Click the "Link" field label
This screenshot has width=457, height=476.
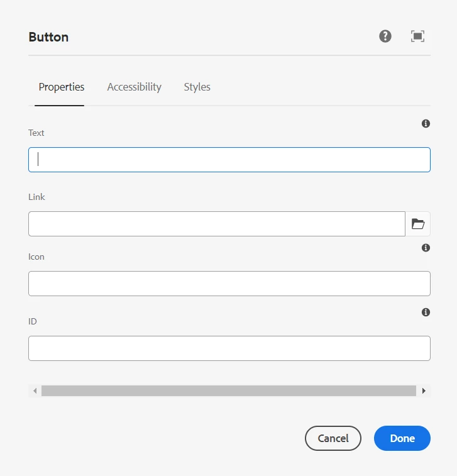(37, 197)
